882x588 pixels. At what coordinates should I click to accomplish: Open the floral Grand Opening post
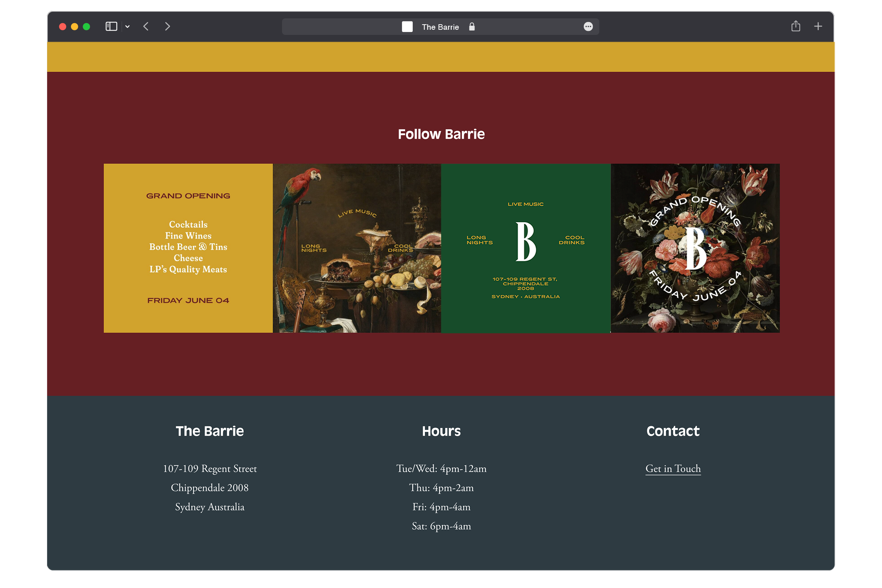pos(695,248)
